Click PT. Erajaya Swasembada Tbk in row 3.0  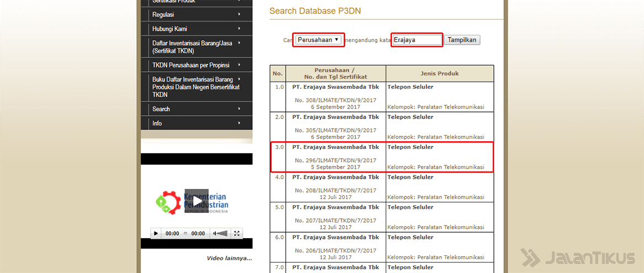336,147
